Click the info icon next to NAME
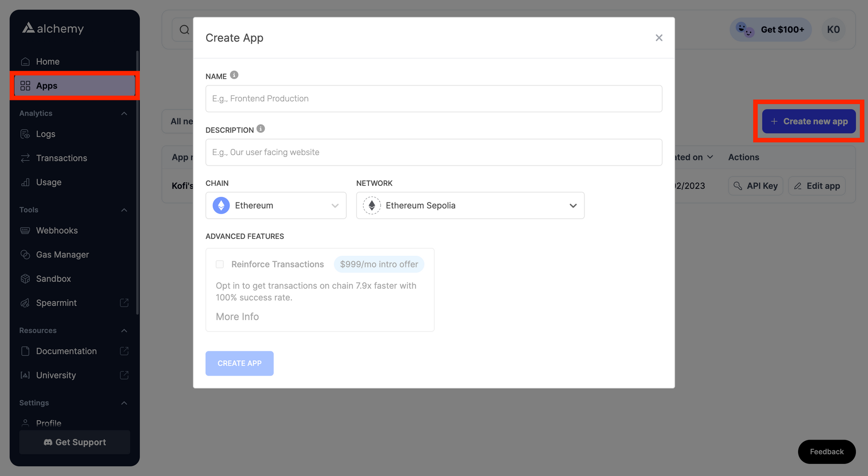Viewport: 868px width, 476px height. click(234, 75)
